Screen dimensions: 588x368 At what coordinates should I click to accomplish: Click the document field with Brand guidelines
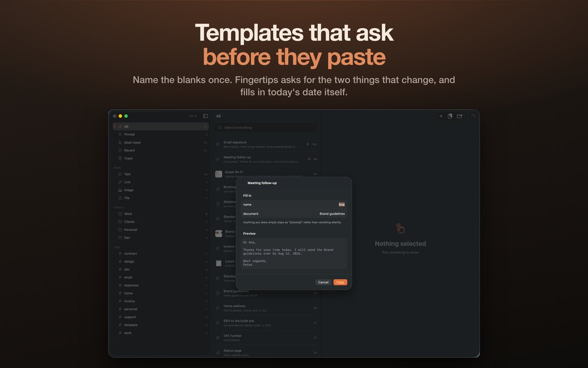[x=293, y=213]
